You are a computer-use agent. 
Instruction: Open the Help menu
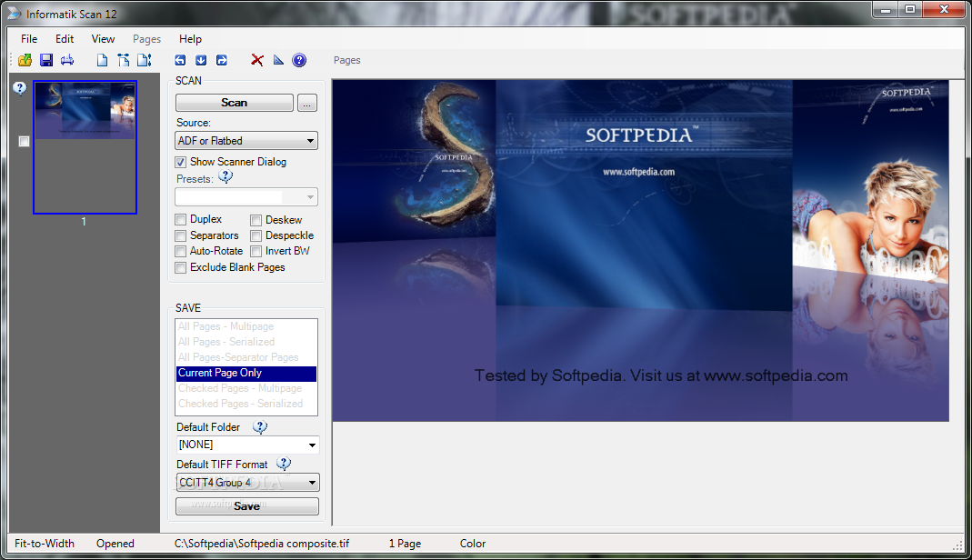click(x=190, y=38)
